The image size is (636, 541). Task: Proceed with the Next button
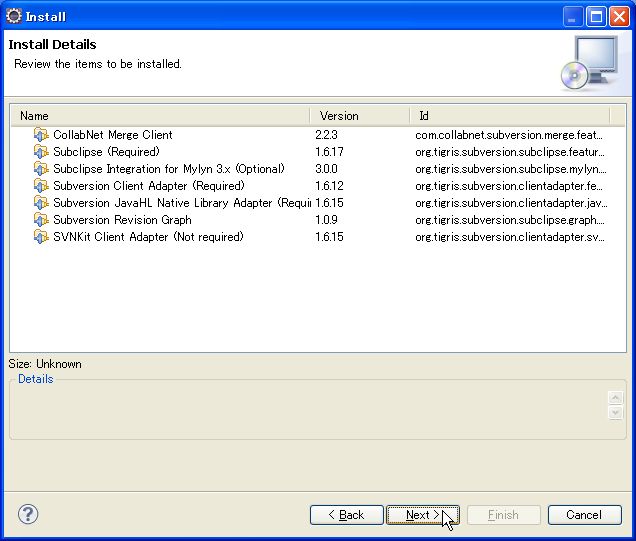[x=423, y=515]
